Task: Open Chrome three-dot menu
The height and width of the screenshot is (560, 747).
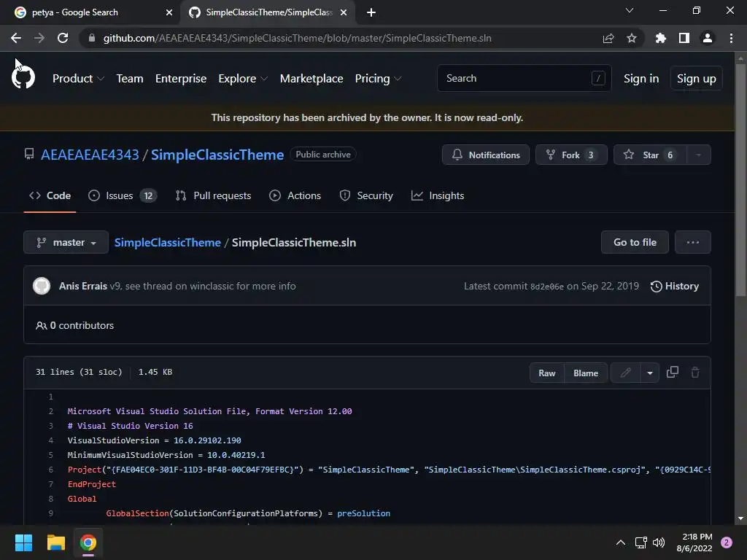Action: [731, 38]
